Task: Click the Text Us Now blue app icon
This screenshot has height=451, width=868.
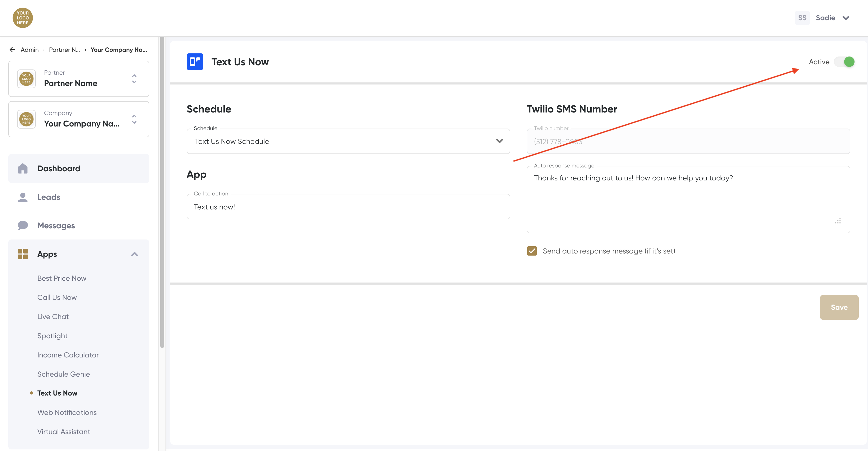Action: [x=195, y=62]
